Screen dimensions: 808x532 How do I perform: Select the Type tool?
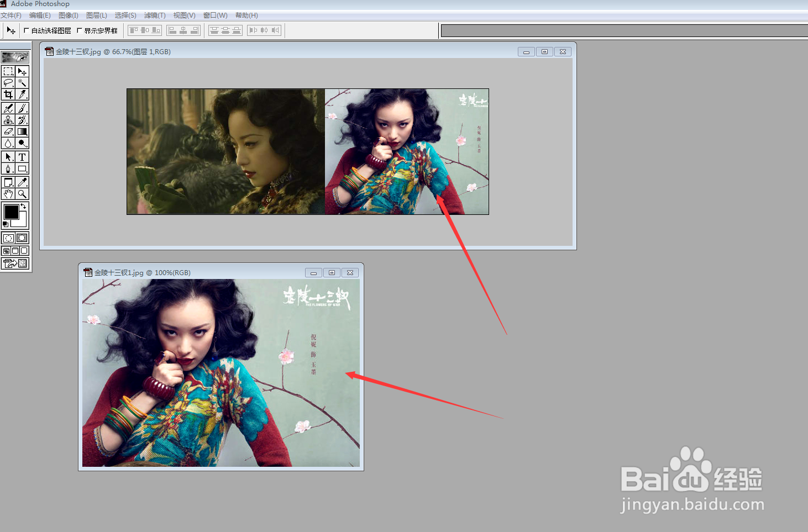[22, 157]
